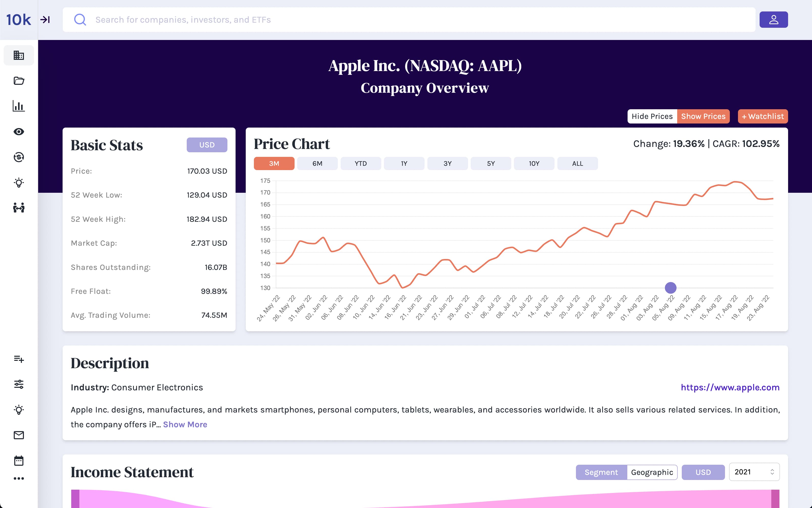Open user account profile button

pos(773,20)
